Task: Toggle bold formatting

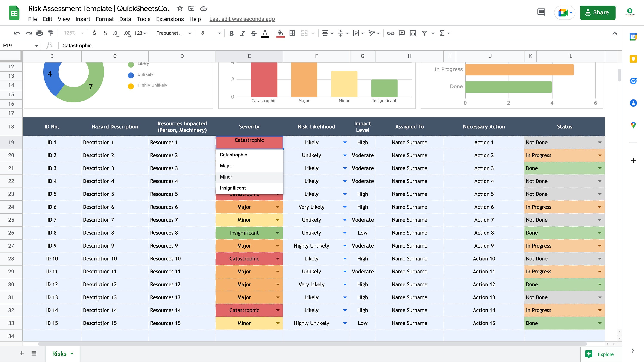Action: 231,33
